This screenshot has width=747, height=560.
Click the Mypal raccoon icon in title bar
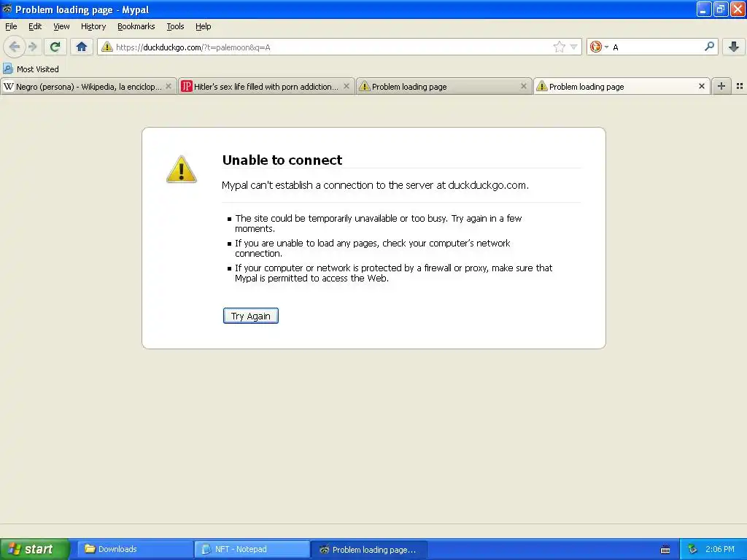[x=7, y=9]
